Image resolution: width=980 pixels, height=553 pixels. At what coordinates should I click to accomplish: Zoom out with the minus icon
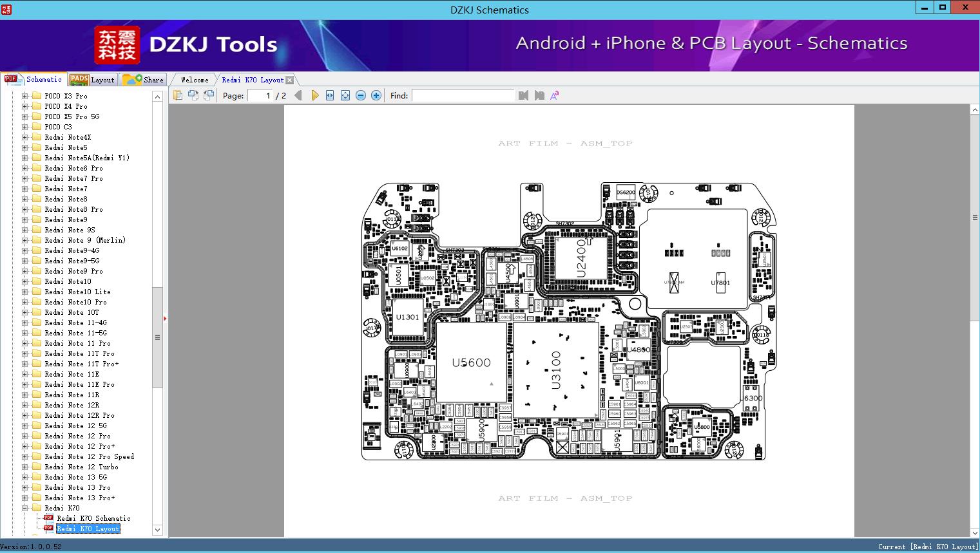click(361, 95)
